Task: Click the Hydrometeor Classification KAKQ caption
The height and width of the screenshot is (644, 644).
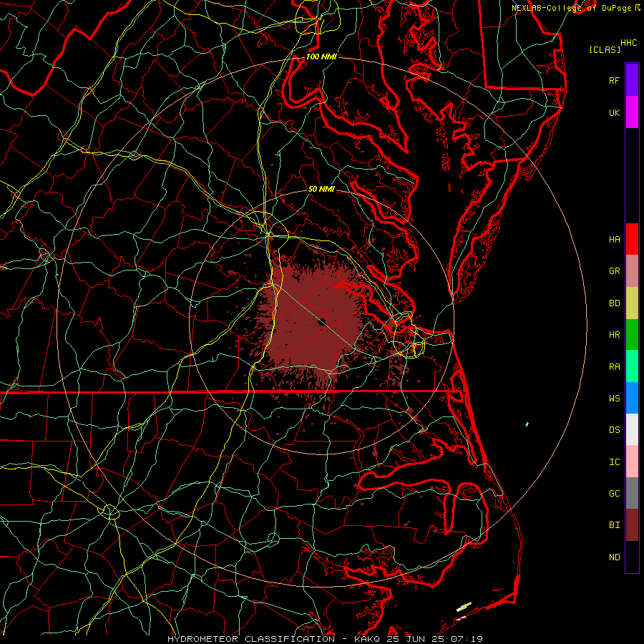Action: tap(325, 639)
